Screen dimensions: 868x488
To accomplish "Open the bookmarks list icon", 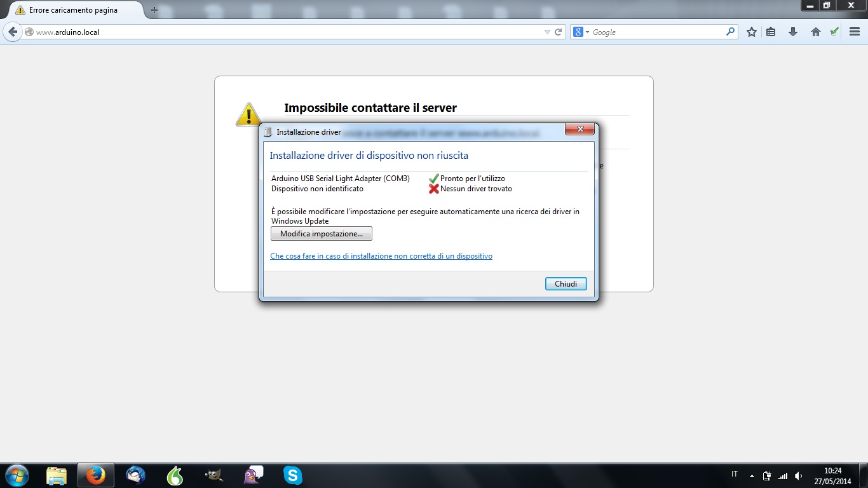I will (771, 32).
